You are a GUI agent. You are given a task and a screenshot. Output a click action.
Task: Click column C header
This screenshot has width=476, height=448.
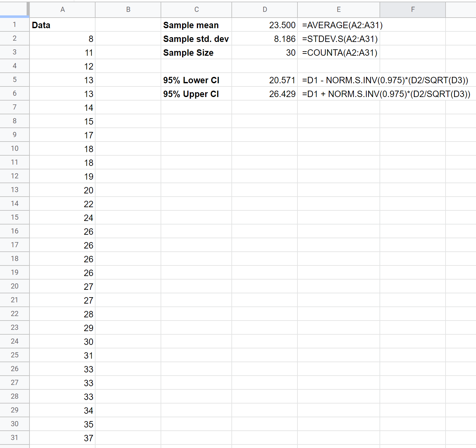[x=196, y=10]
